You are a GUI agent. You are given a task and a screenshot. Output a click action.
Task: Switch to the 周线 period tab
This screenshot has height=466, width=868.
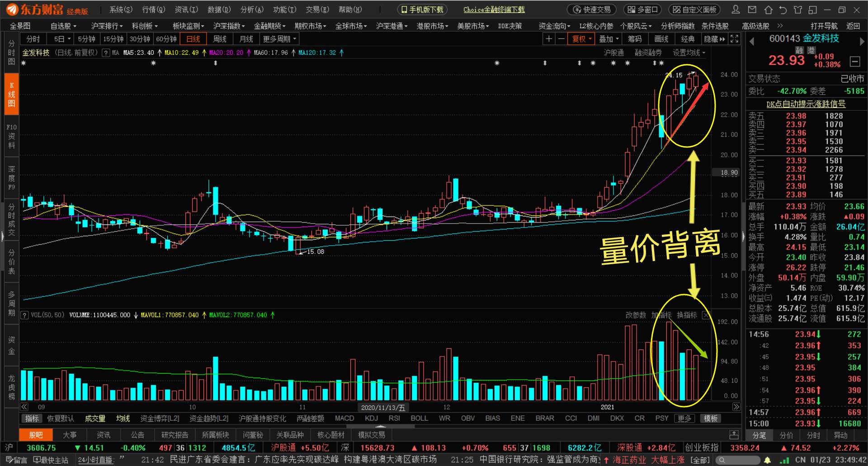(220, 39)
